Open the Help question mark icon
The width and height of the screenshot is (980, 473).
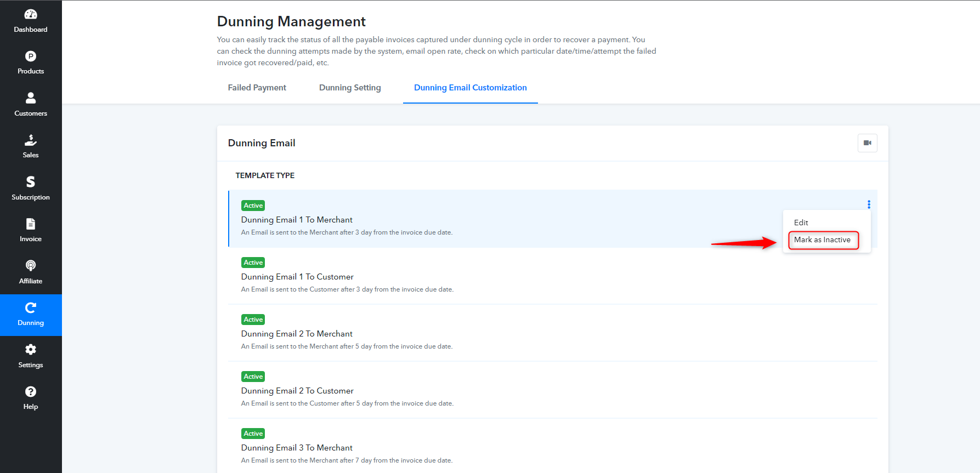point(31,391)
